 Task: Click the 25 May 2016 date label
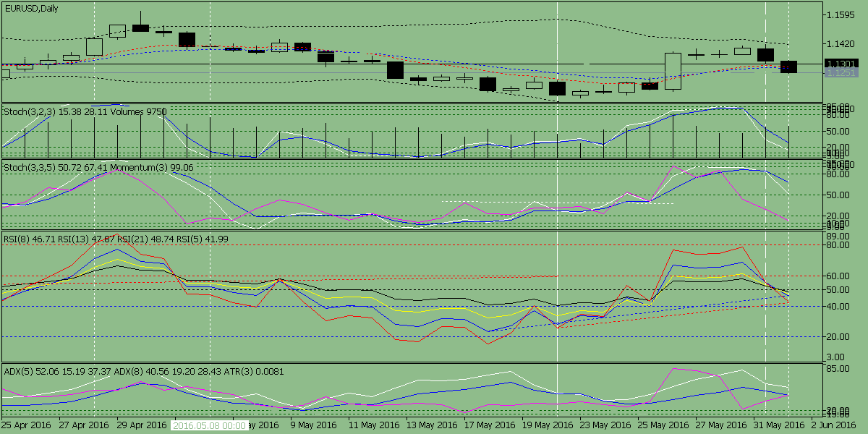[x=663, y=426]
